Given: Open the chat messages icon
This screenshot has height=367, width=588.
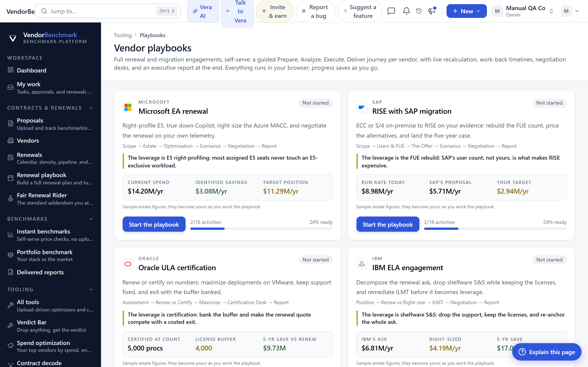Looking at the screenshot, I should (x=391, y=11).
